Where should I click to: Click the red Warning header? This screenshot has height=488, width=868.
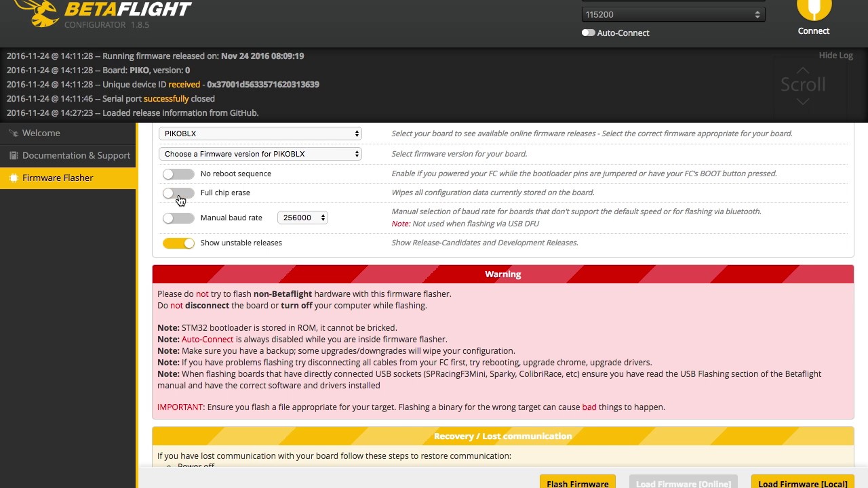(x=503, y=274)
